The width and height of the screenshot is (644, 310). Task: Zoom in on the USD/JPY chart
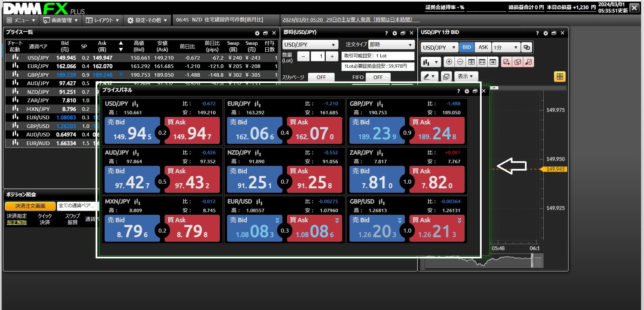[x=449, y=62]
